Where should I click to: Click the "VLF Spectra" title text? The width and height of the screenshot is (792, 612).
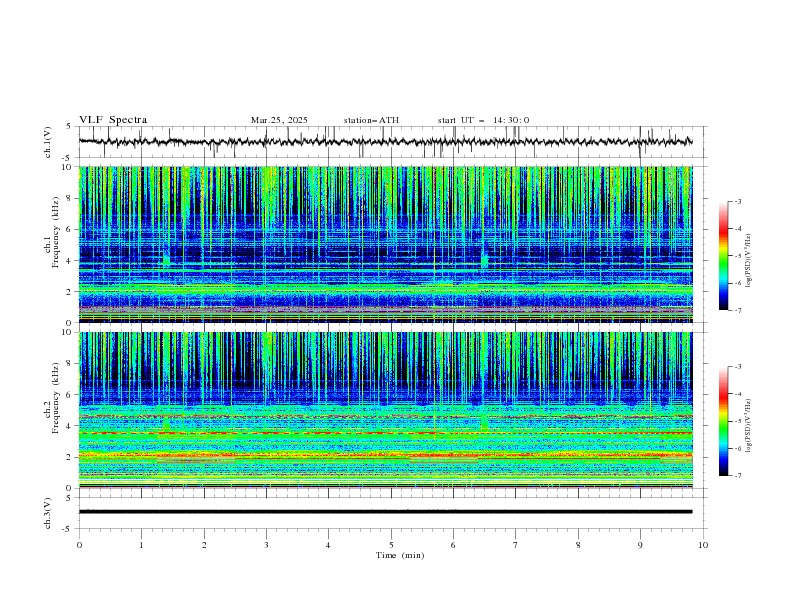113,120
